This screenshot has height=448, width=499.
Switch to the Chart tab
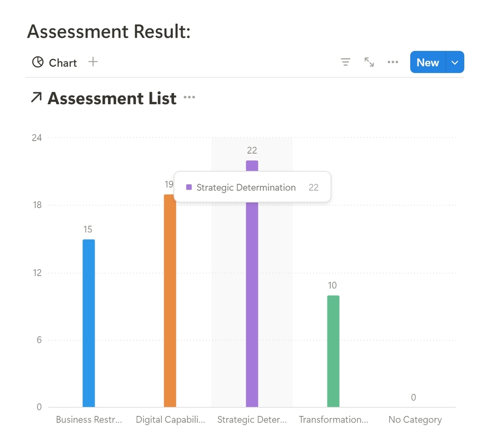click(63, 63)
